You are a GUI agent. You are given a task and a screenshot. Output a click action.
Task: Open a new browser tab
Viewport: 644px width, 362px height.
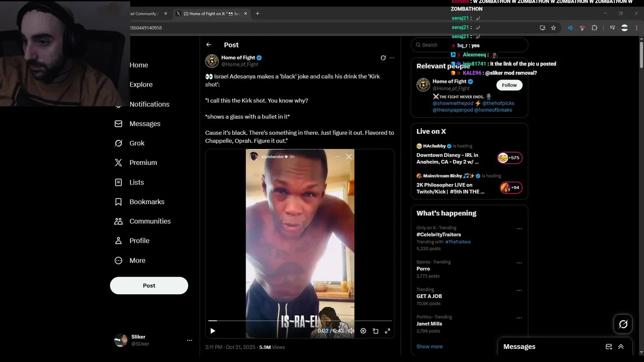[x=258, y=14]
